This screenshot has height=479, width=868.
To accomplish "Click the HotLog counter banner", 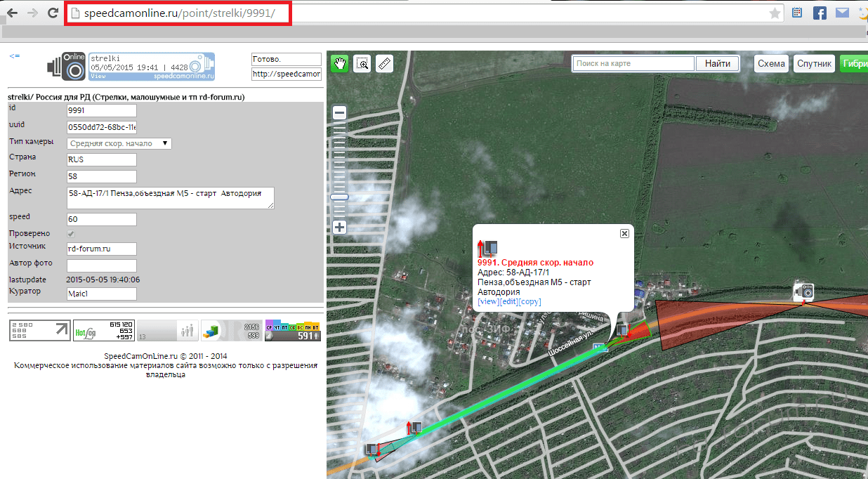I will pos(104,330).
